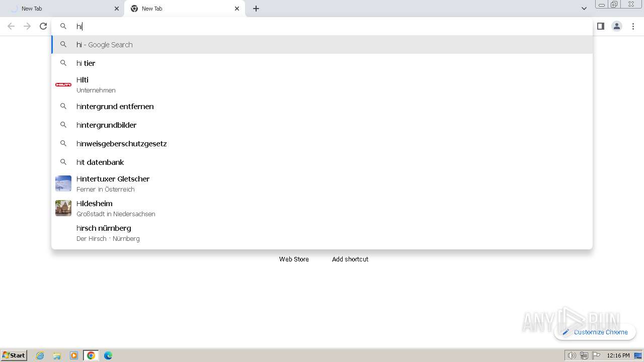Open the tab search dropdown arrow
The image size is (644, 362).
point(584,9)
